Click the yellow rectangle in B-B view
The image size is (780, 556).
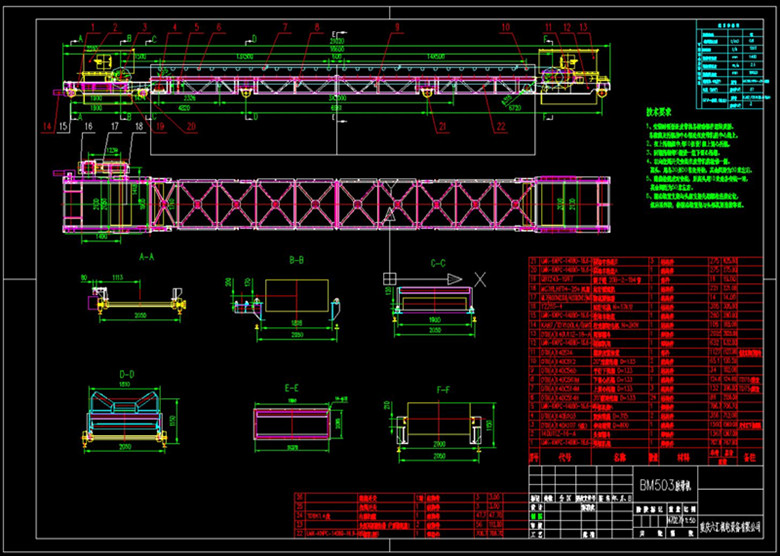[x=297, y=297]
